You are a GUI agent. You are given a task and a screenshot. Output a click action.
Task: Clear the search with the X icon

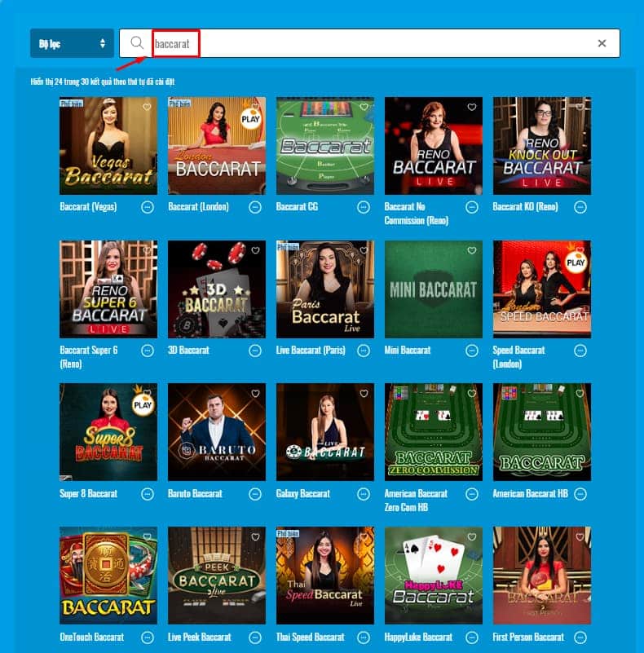pos(602,43)
